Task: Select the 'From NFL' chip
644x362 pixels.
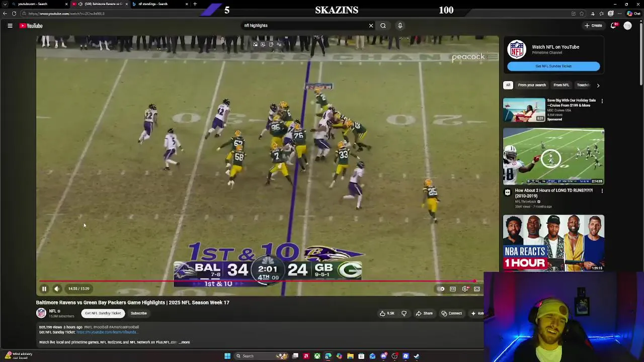Action: click(x=561, y=85)
